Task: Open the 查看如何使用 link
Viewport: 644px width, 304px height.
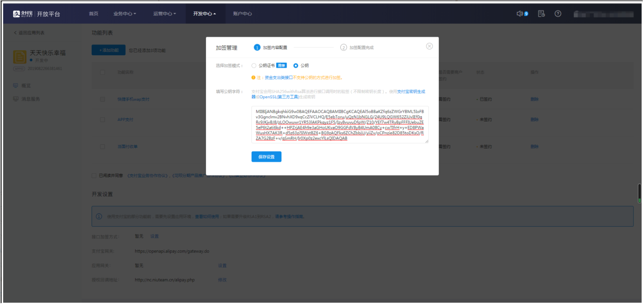Action: tap(207, 217)
